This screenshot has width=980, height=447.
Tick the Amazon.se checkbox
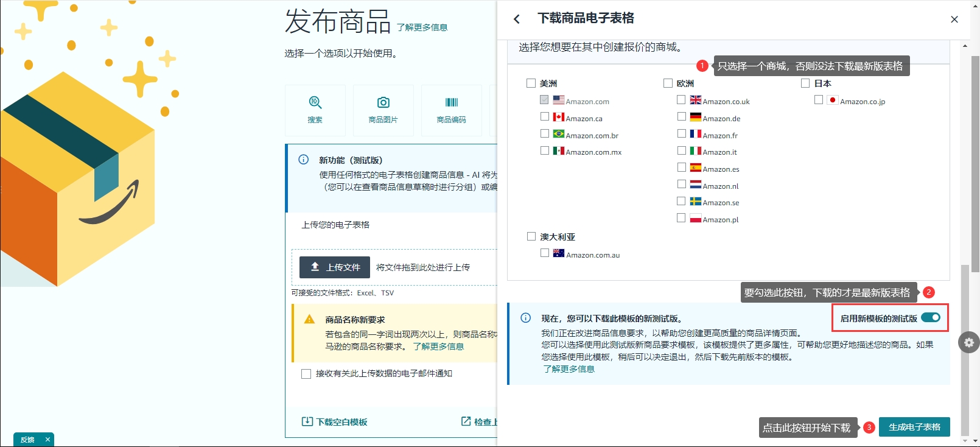[682, 201]
